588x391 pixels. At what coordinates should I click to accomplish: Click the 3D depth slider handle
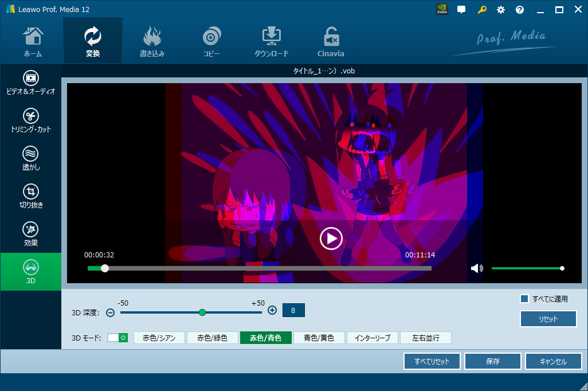click(x=202, y=312)
